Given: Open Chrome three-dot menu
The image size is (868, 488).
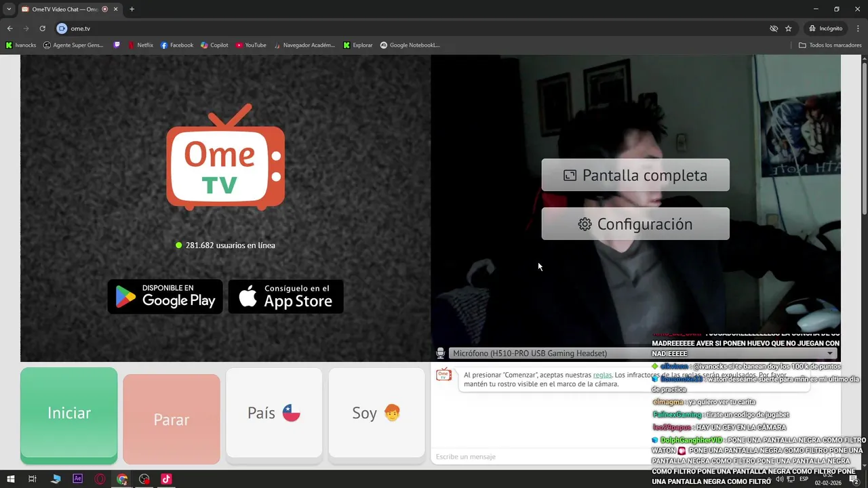Looking at the screenshot, I should [x=858, y=28].
